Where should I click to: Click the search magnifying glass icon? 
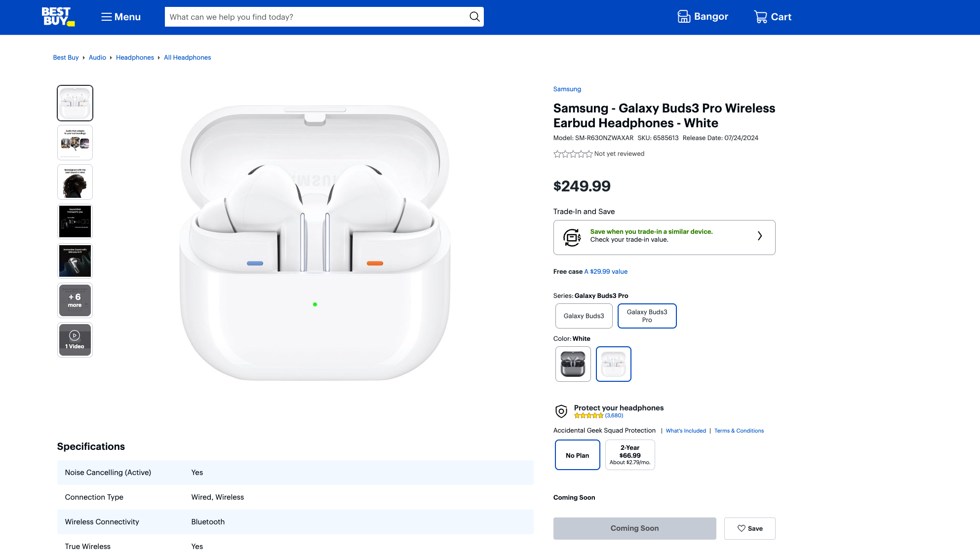click(x=473, y=16)
